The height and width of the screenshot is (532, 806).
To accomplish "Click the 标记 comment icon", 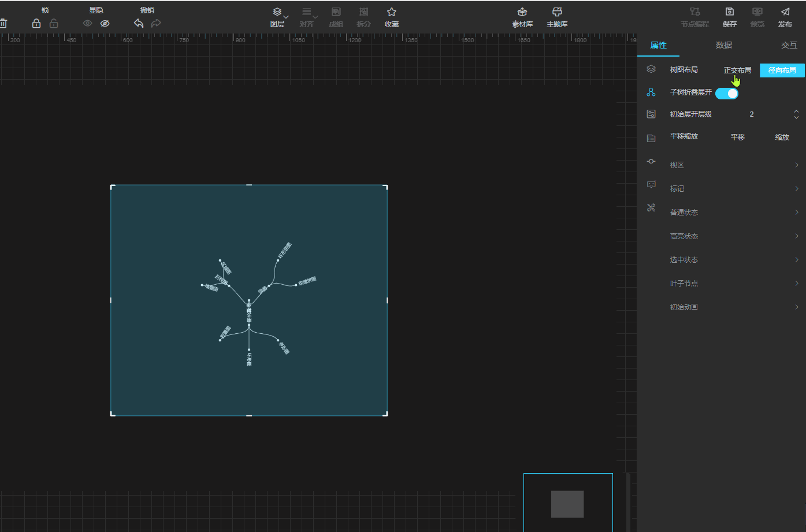I will [651, 185].
